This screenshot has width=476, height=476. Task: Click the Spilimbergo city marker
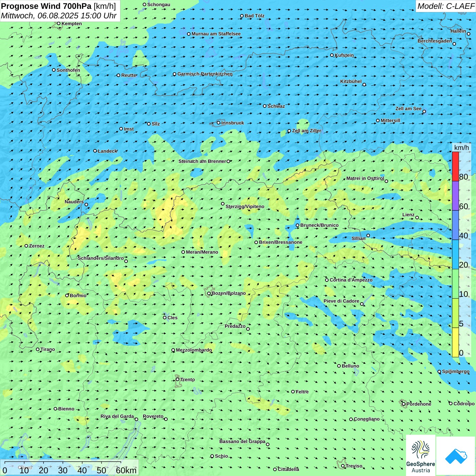coord(439,372)
